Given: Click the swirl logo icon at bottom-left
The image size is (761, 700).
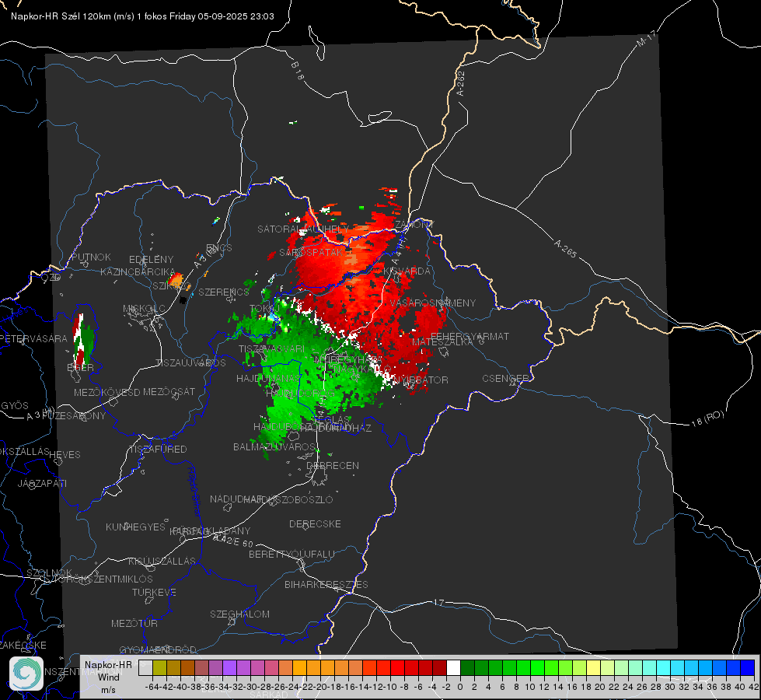Looking at the screenshot, I should pos(26,674).
